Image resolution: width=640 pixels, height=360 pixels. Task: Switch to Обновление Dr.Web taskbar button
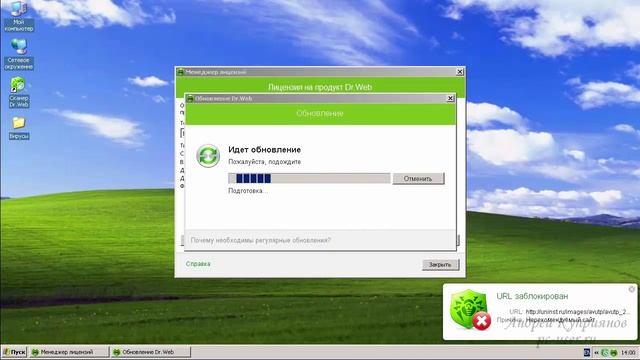[x=151, y=352]
